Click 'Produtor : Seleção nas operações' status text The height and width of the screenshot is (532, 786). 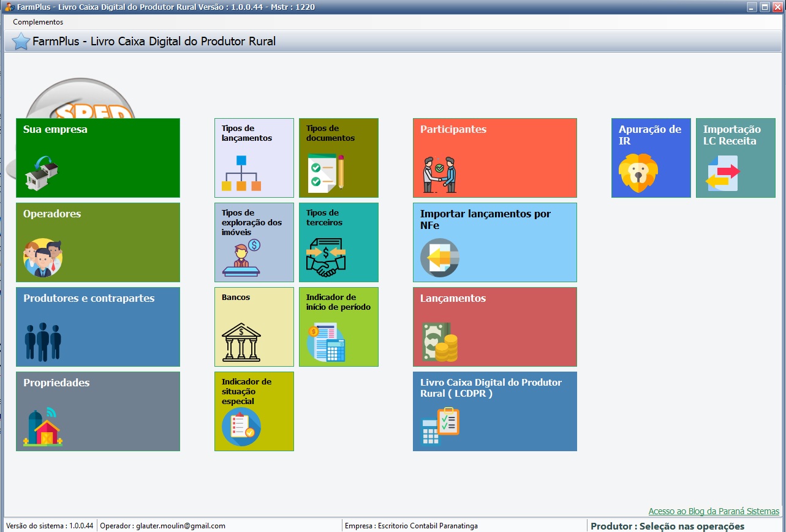(x=668, y=526)
